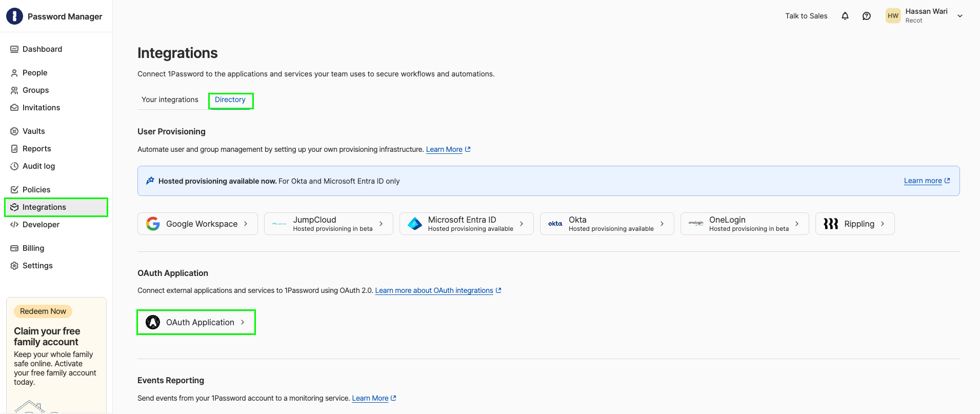
Task: Open Events Reporting Learn More link
Action: tap(374, 398)
